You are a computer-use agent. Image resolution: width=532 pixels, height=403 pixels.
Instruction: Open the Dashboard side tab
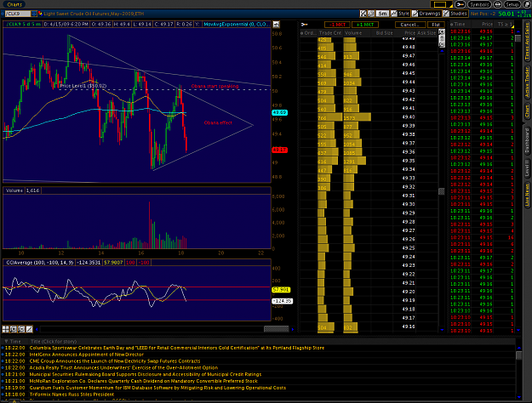[527, 140]
